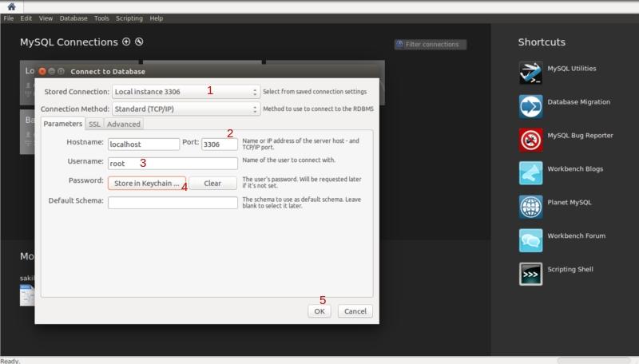Click Planet MySQL label text
Viewport: 639px width, 364px height.
[x=569, y=203]
